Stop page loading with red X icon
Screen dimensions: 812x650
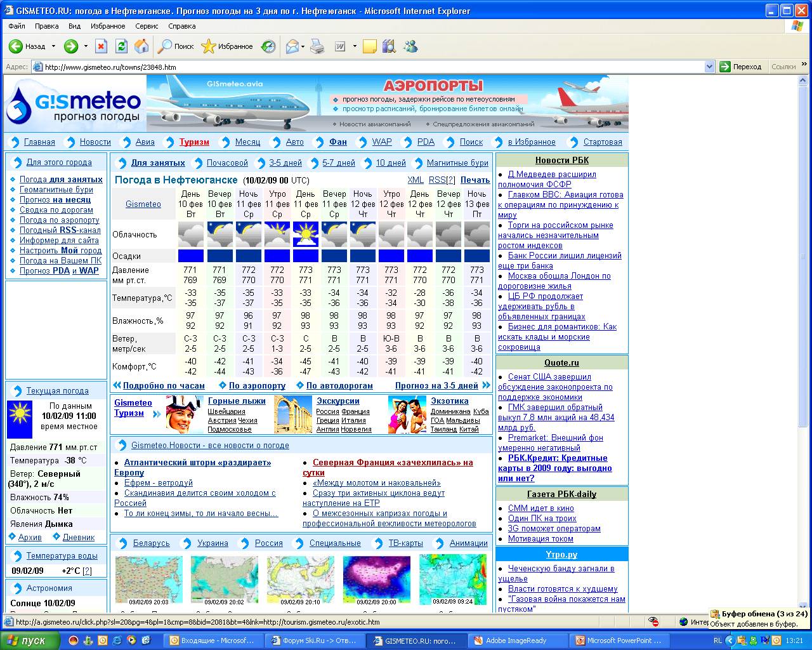(x=101, y=46)
